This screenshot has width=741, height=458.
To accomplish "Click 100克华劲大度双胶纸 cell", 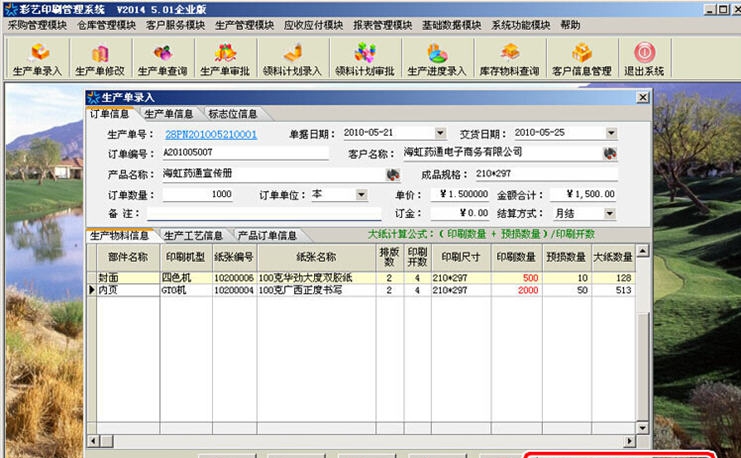I will coord(316,277).
